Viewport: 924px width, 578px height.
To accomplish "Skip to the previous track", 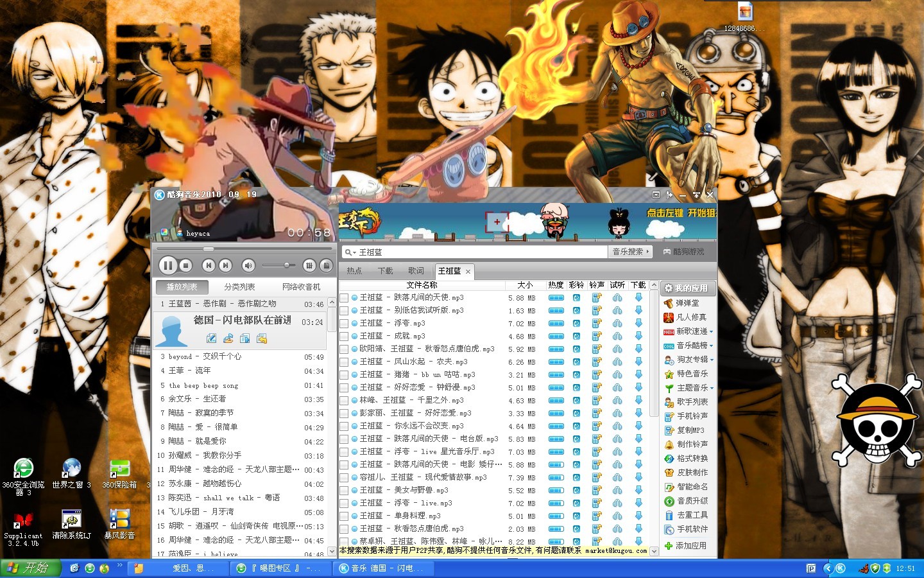I will (208, 265).
